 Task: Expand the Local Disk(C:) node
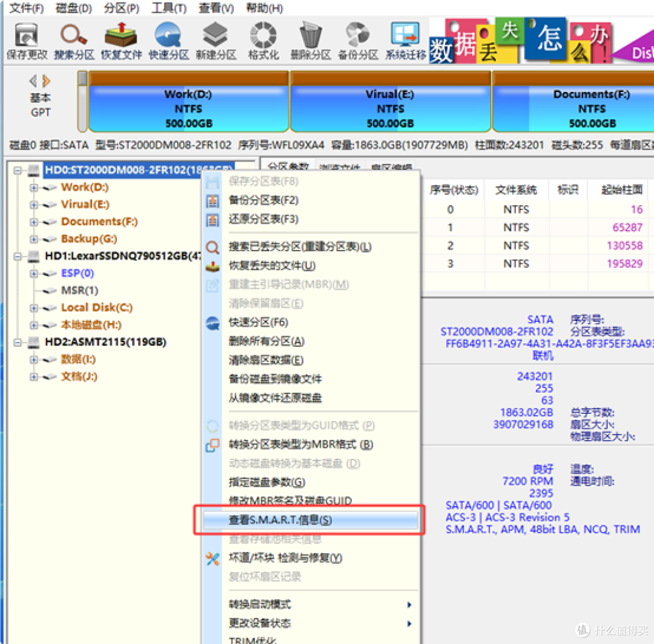point(34,308)
